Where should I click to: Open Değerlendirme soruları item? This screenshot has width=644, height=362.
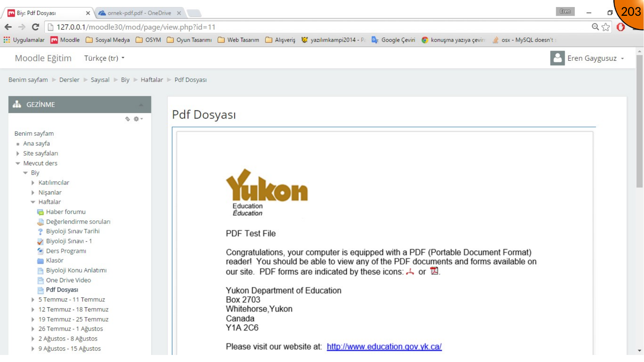[x=78, y=222]
